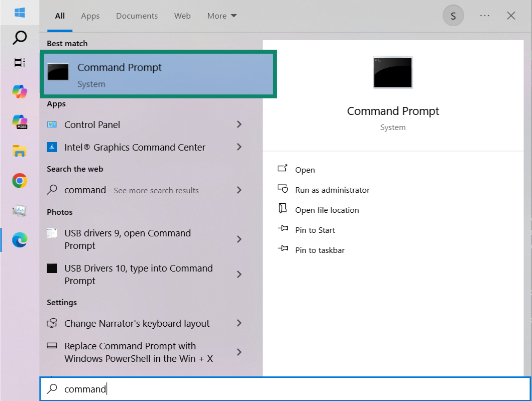This screenshot has width=532, height=401.
Task: Click the user profile circle labeled S
Action: pos(453,15)
